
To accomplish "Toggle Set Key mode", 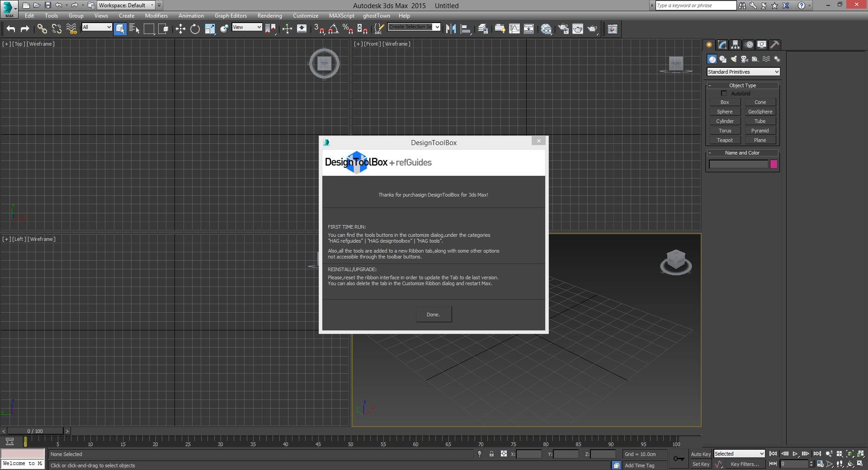I will [x=701, y=464].
